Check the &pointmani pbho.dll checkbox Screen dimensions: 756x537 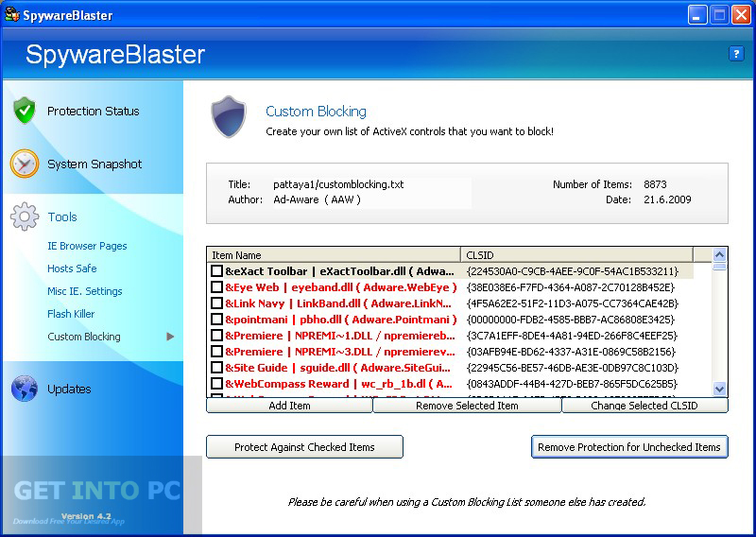pyautogui.click(x=217, y=320)
